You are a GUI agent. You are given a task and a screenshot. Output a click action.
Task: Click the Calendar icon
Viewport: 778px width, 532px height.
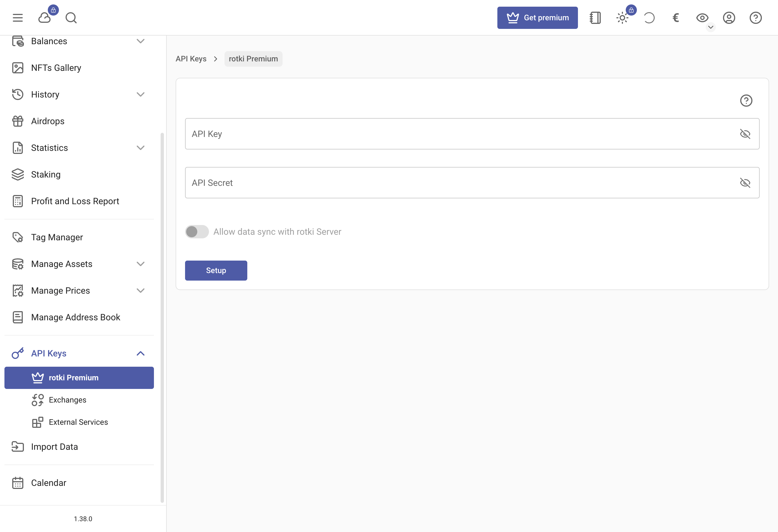pyautogui.click(x=18, y=483)
